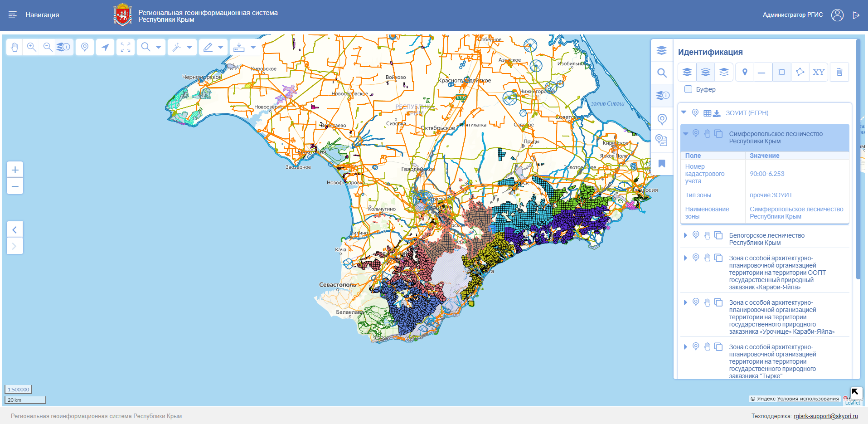Open the Администратор РГИС user menu
Screen dimensions: 868x424
837,15
